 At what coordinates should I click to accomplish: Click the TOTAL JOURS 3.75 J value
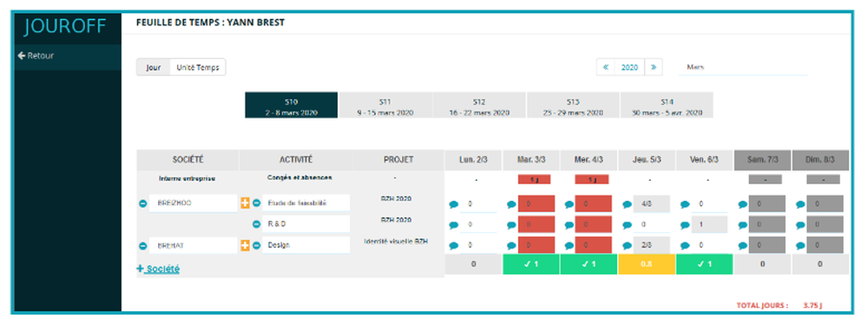point(812,305)
